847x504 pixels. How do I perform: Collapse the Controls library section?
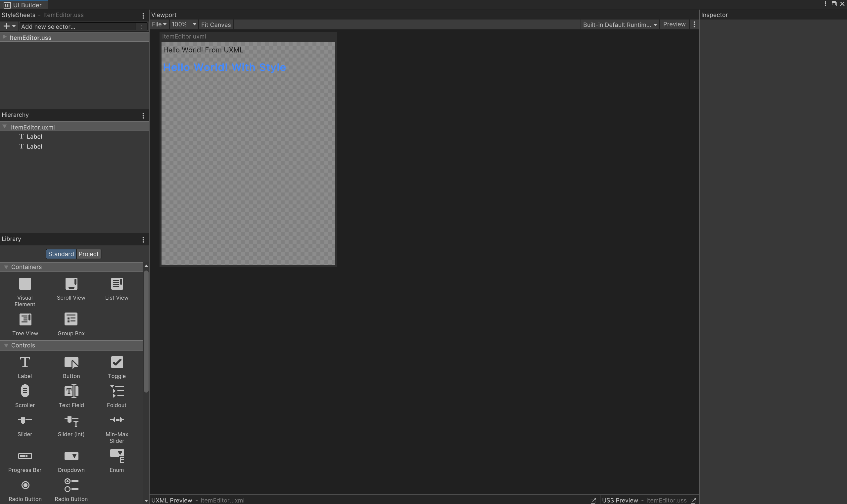tap(6, 345)
